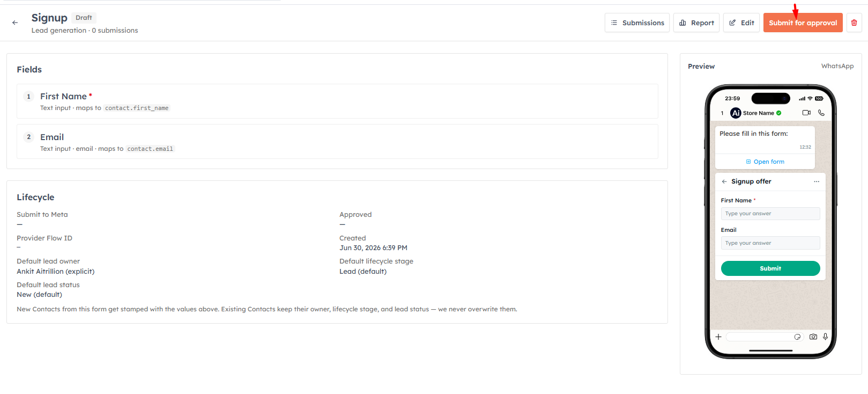Submit the form for approval

point(803,23)
